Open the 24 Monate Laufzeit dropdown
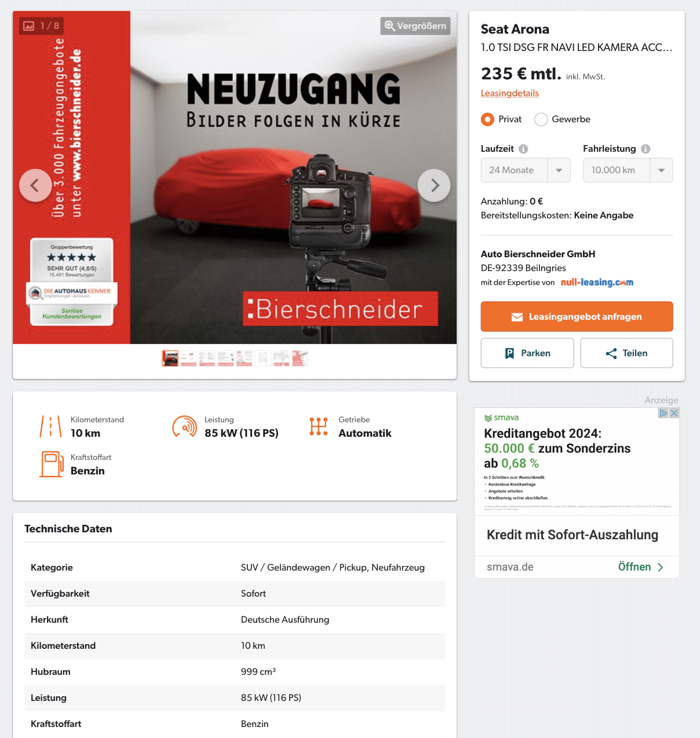This screenshot has height=738, width=700. point(526,170)
